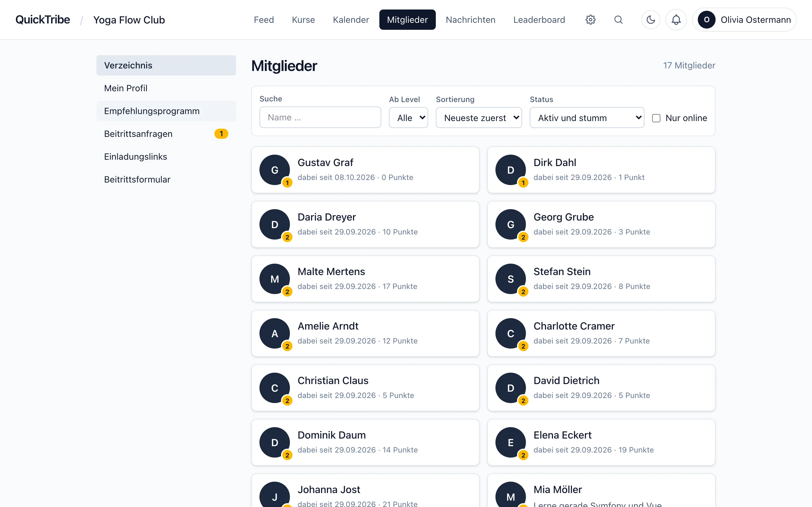Click Olivia Ostermann's avatar circle
The height and width of the screenshot is (507, 812).
706,20
